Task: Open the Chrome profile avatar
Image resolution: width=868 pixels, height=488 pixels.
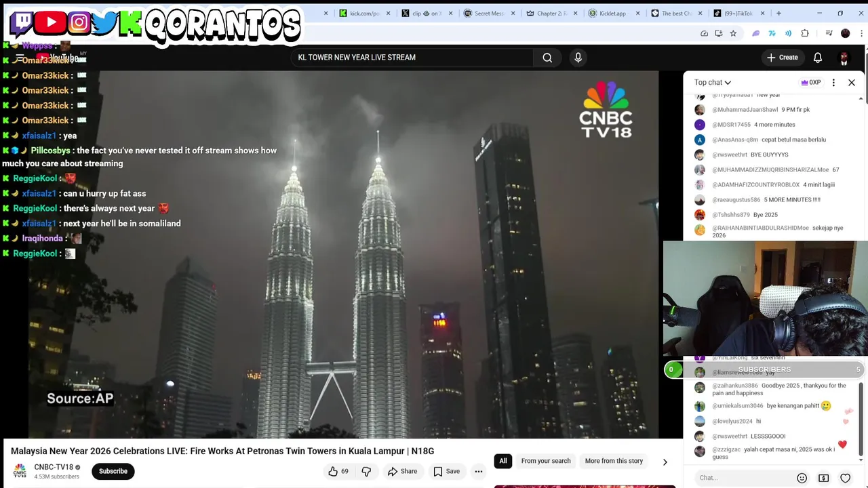Action: (x=845, y=33)
